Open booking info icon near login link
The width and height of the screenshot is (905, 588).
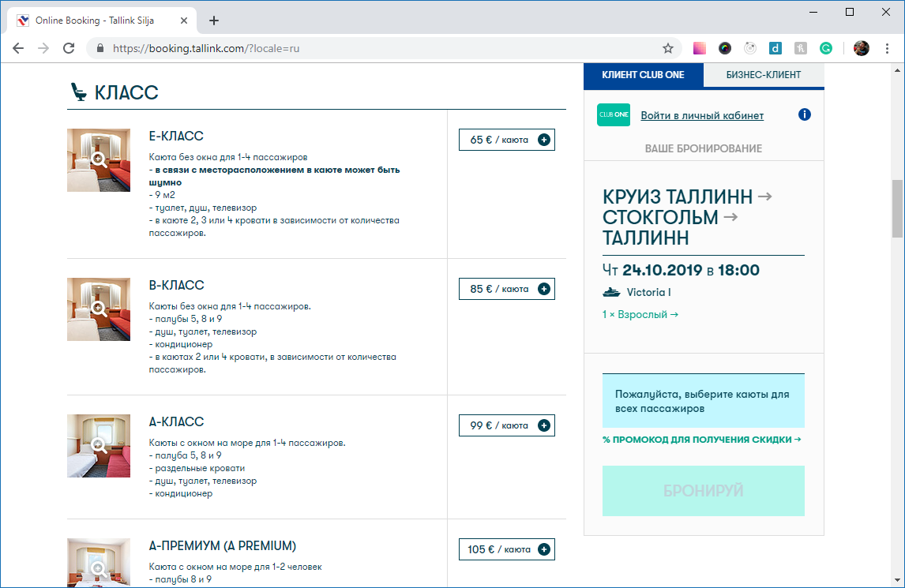pyautogui.click(x=804, y=114)
